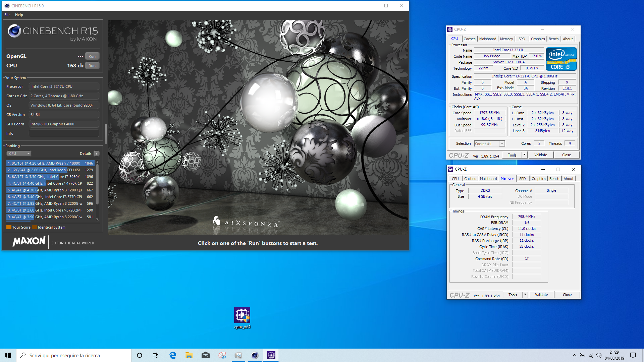The height and width of the screenshot is (362, 644).
Task: Click Validate in upper CPU-Z
Action: click(541, 155)
